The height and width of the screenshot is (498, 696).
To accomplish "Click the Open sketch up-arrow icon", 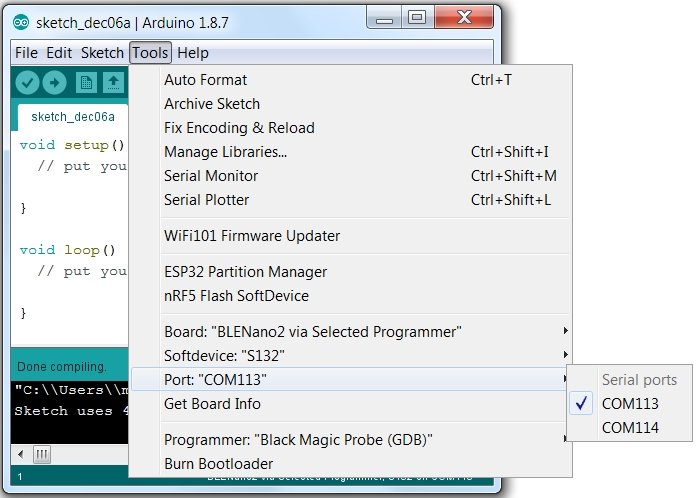I will [x=114, y=83].
